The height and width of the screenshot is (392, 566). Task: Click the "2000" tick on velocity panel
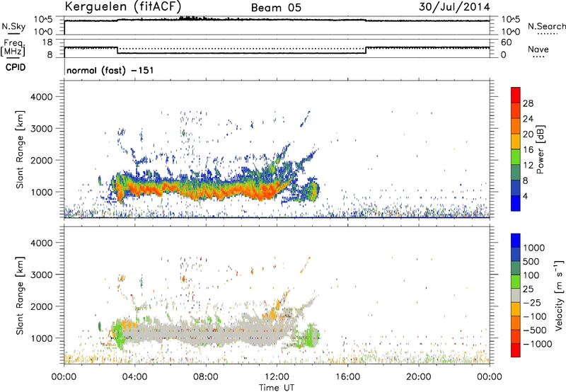42,306
